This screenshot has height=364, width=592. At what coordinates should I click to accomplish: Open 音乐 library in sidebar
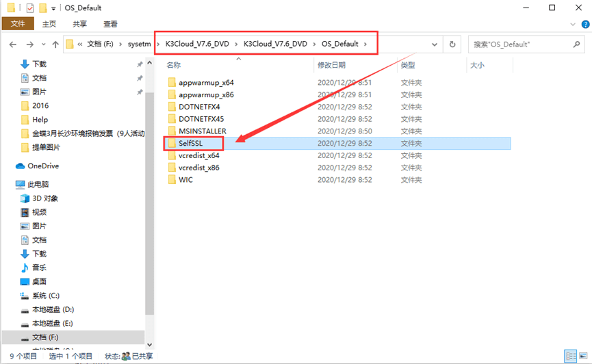click(x=39, y=268)
